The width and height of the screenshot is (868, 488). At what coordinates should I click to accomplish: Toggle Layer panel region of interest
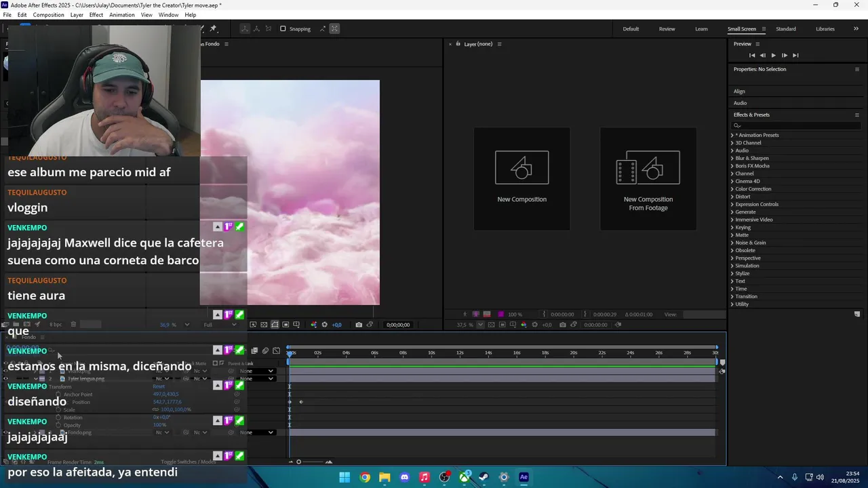(502, 325)
